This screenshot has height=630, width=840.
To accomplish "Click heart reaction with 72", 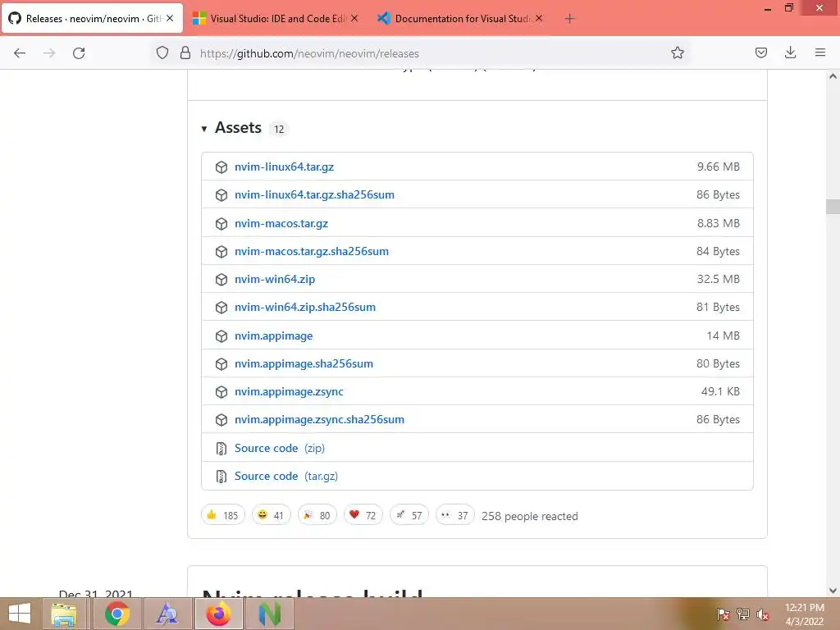I will [x=363, y=515].
